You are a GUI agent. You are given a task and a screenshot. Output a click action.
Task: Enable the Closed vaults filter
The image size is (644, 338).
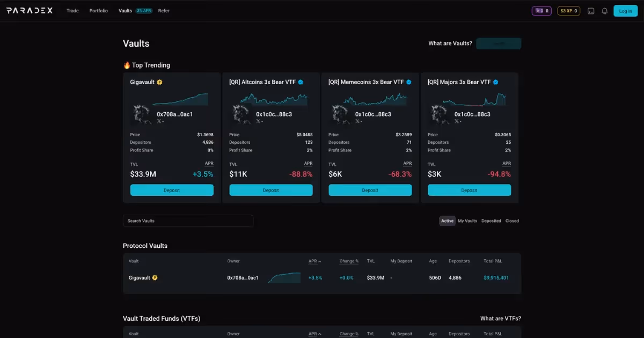pyautogui.click(x=512, y=221)
